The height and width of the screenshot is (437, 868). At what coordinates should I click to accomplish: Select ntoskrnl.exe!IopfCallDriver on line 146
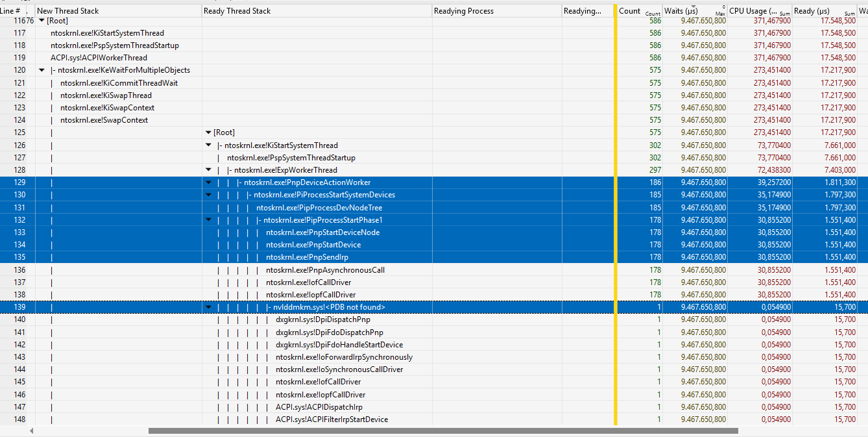[x=320, y=395]
